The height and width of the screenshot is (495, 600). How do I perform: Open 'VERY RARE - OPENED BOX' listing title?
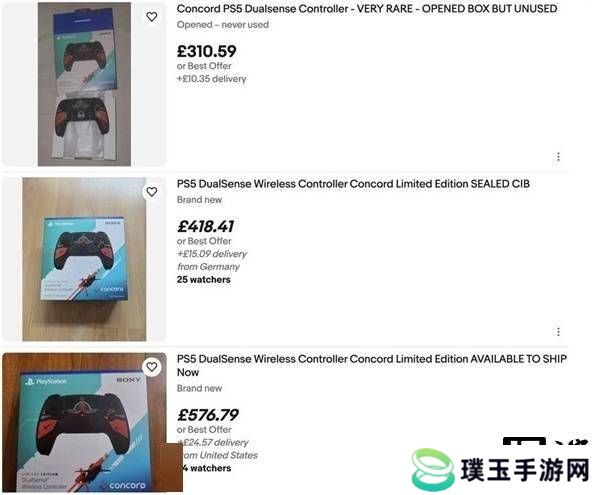pyautogui.click(x=367, y=8)
